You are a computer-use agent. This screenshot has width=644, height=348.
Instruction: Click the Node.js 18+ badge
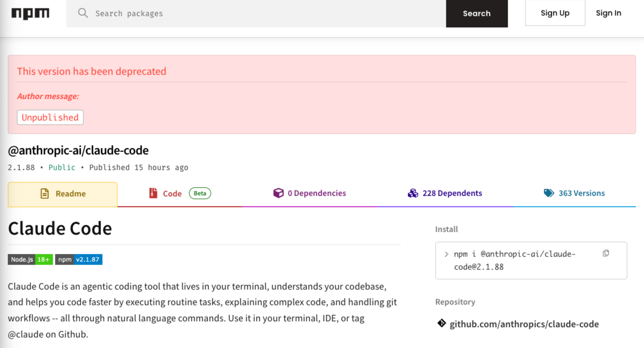(30, 259)
